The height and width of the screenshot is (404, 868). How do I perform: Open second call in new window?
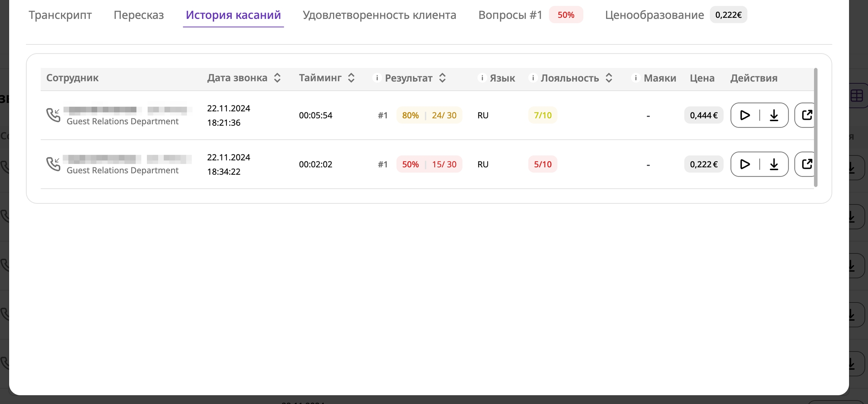pyautogui.click(x=806, y=164)
